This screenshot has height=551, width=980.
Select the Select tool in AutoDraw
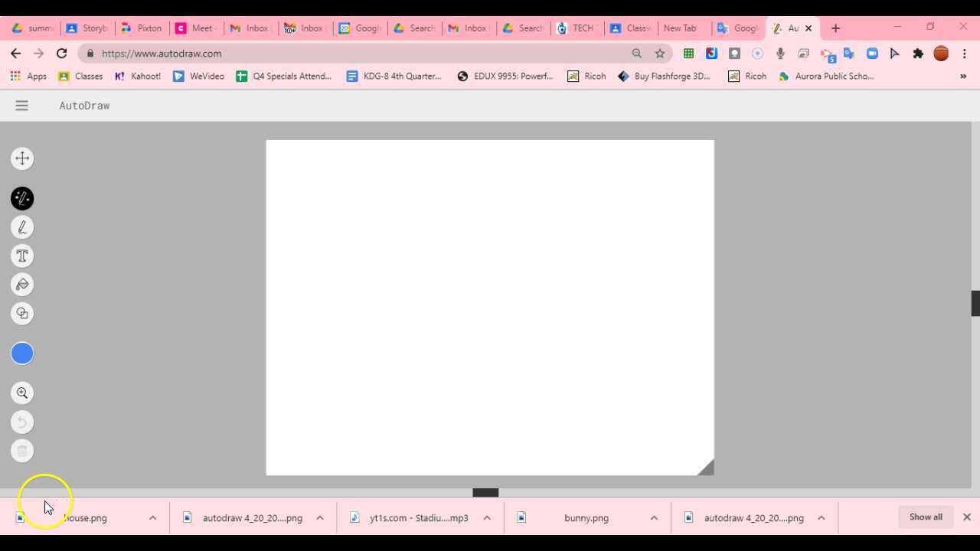(x=21, y=158)
